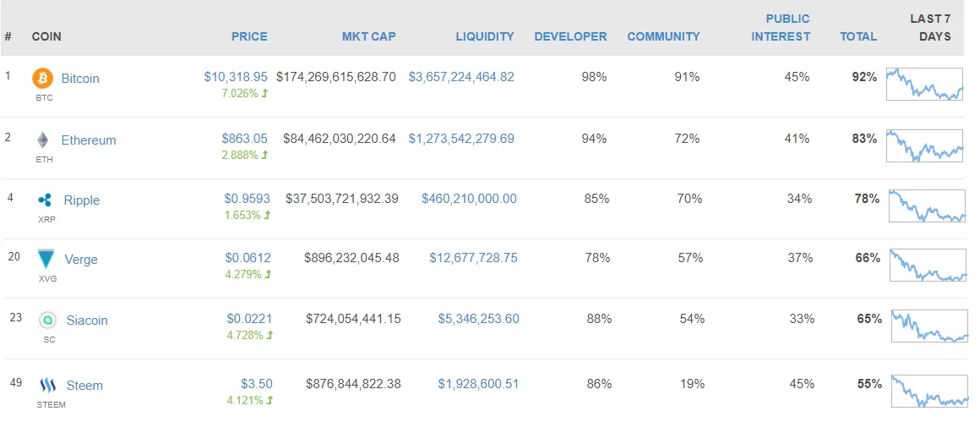Click the Steem logo icon
Viewport: 980px width, 422px height.
(x=47, y=385)
